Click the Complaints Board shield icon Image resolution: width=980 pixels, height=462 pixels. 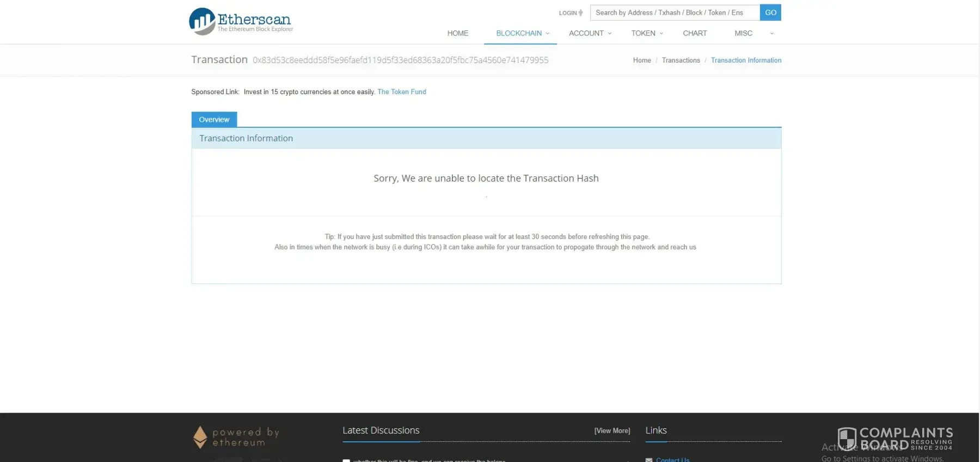pos(847,438)
